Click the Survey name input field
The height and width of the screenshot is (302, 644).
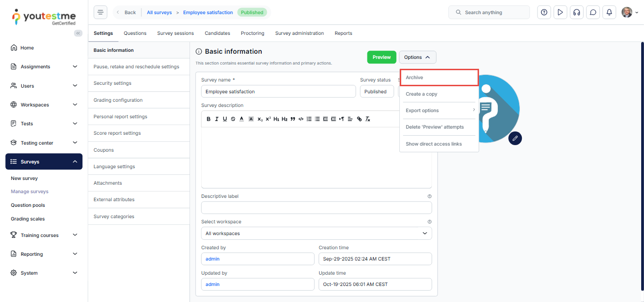click(278, 91)
